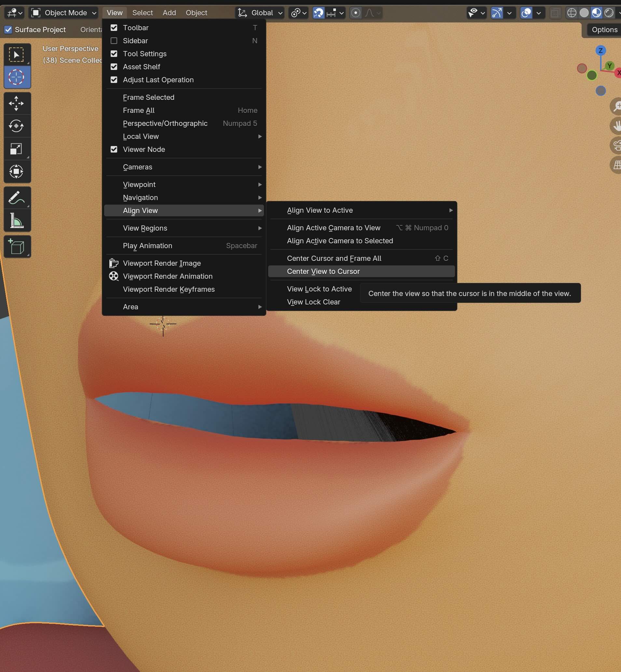Switch to solid shading
Screen dimensions: 621x672
point(584,13)
